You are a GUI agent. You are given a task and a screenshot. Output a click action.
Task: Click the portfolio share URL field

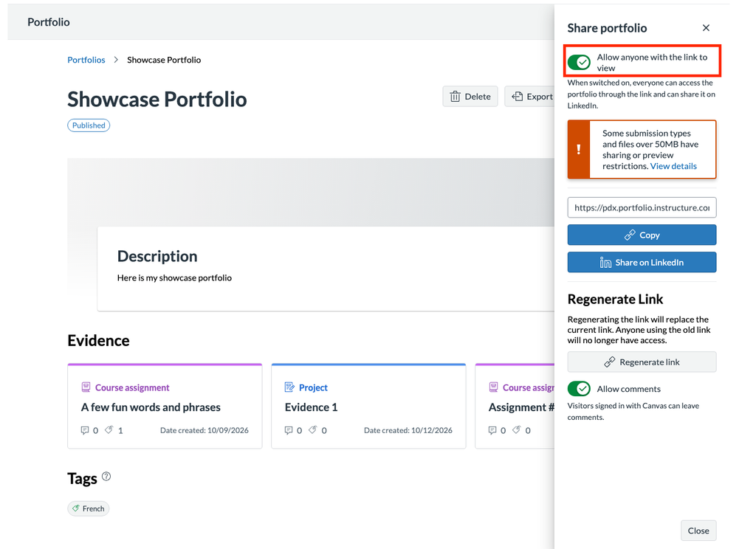click(642, 208)
